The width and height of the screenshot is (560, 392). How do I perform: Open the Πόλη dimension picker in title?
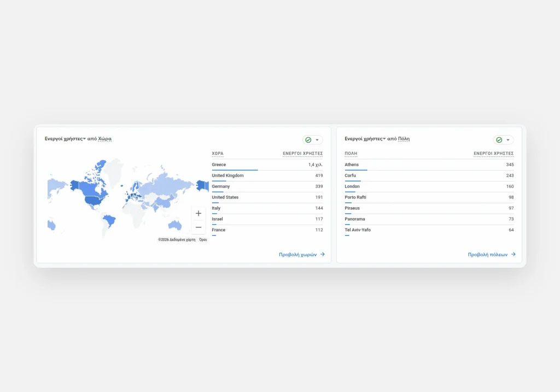coord(404,138)
